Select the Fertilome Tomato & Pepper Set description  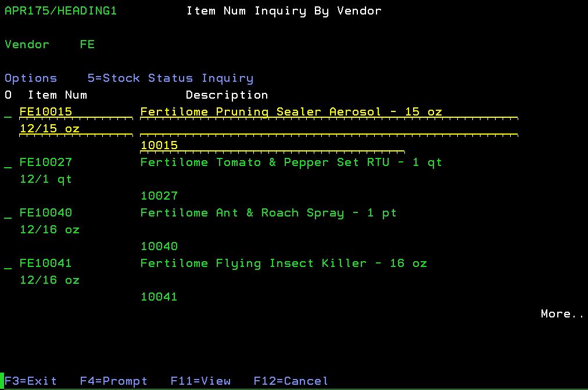[291, 162]
